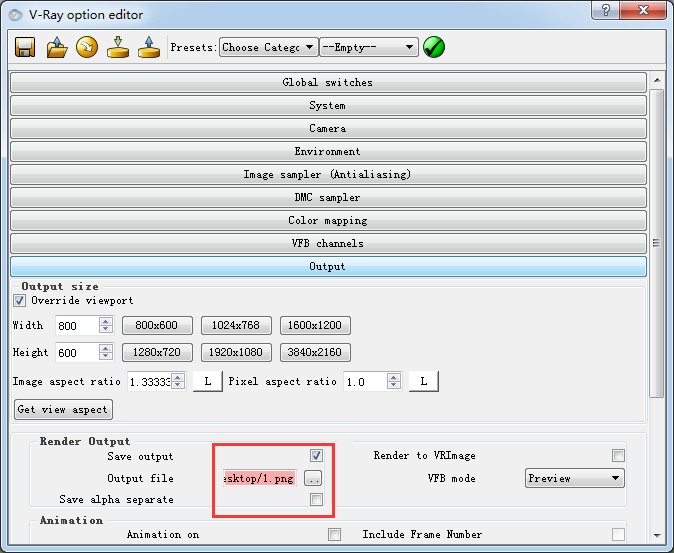Expand Image sampler (Antialiasing) rollout
Viewport: 674px width, 553px height.
point(328,174)
